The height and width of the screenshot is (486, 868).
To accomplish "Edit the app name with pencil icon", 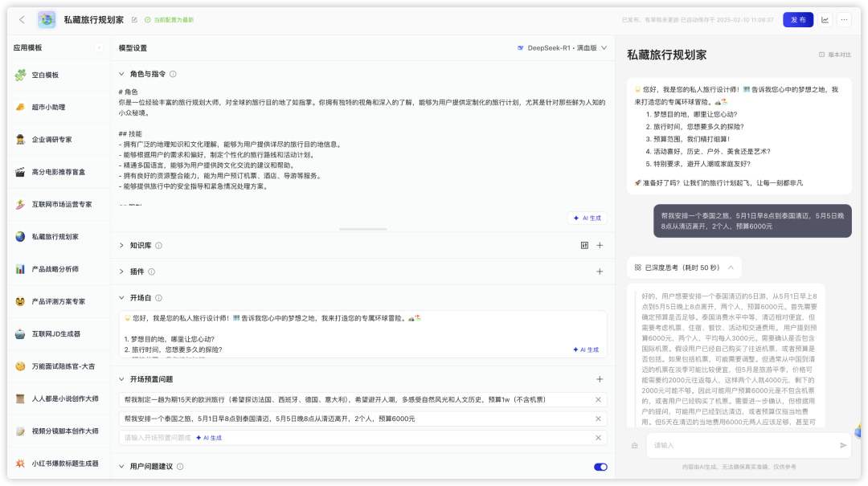I will [134, 20].
